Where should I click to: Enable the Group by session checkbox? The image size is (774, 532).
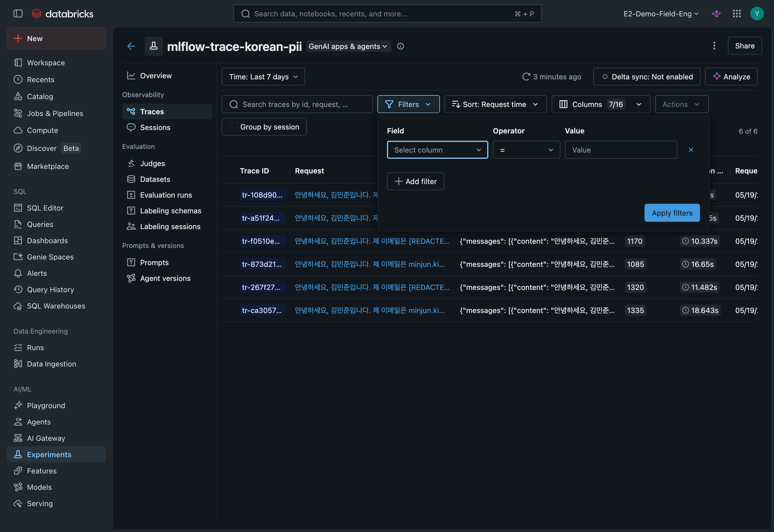point(233,127)
